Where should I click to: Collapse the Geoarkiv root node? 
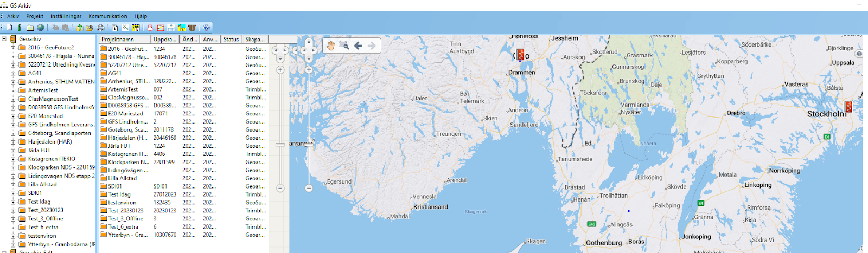click(4, 39)
